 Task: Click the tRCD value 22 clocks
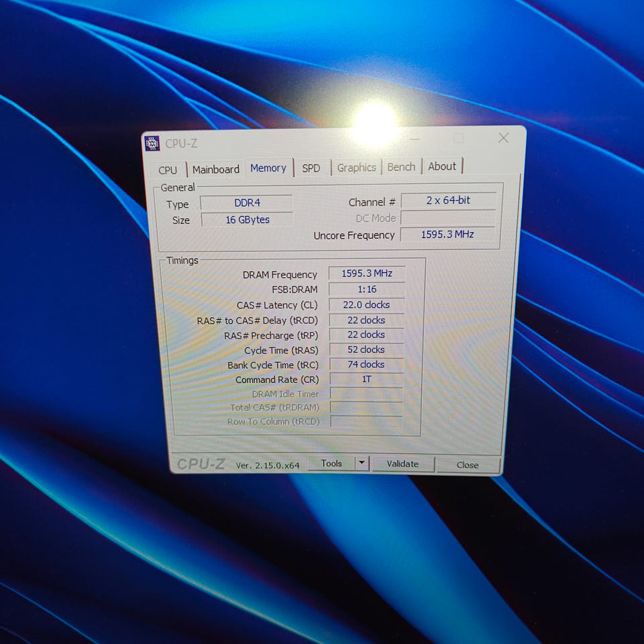pyautogui.click(x=367, y=320)
